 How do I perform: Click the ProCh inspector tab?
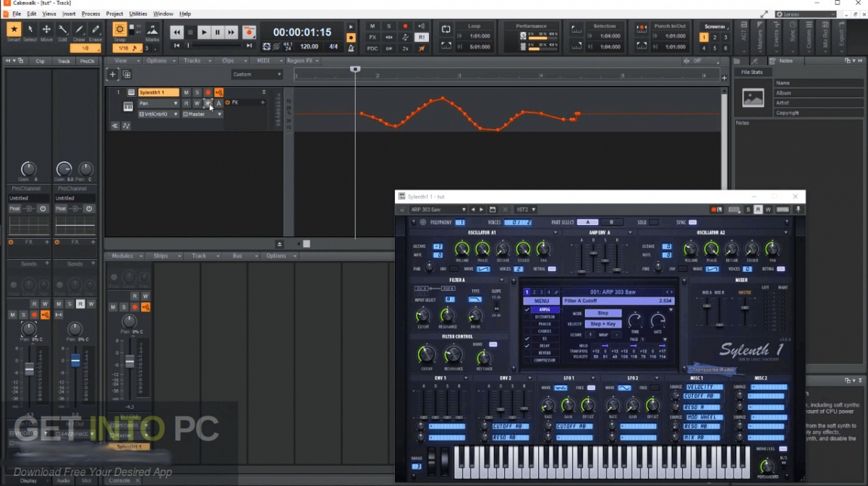[x=88, y=61]
